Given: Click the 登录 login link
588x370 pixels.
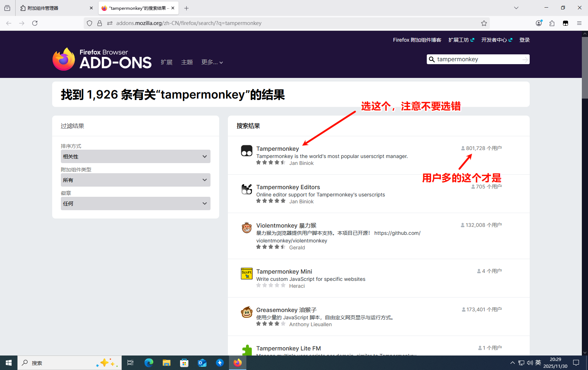Looking at the screenshot, I should [524, 40].
